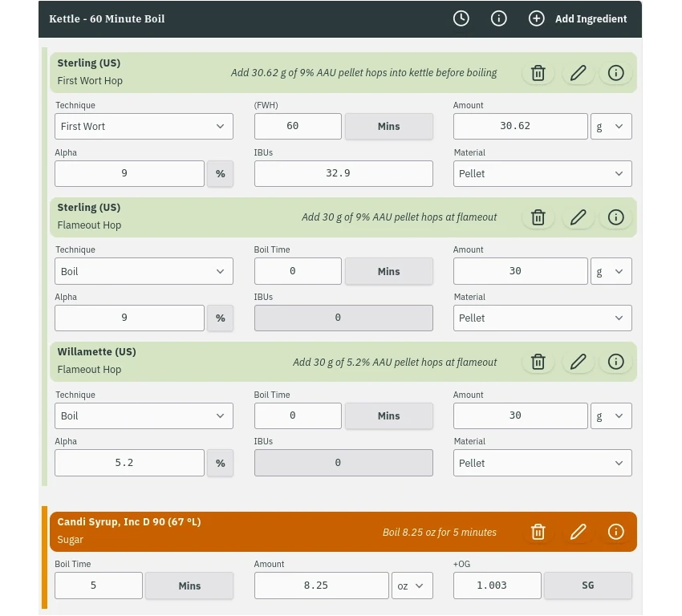Expand Material dropdown for Sterling Flameout Hop
Viewport: 682px width, 616px height.
tap(542, 318)
